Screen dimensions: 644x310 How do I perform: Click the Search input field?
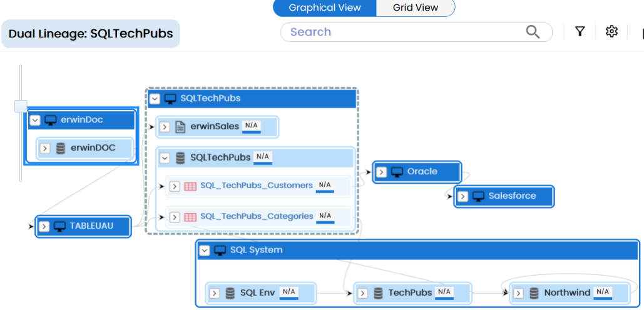click(x=416, y=32)
